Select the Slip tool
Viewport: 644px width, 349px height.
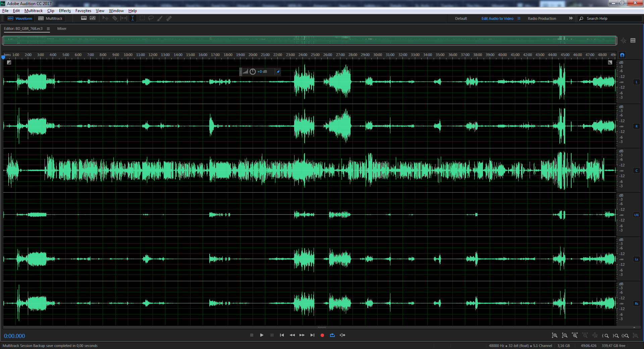click(124, 18)
